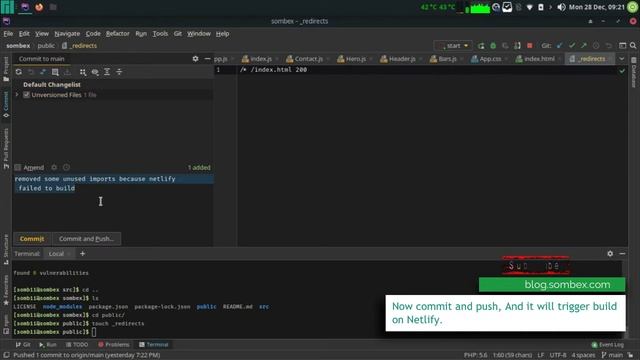This screenshot has width=640, height=360.
Task: Rerun the start configuration
Action: pyautogui.click(x=481, y=46)
